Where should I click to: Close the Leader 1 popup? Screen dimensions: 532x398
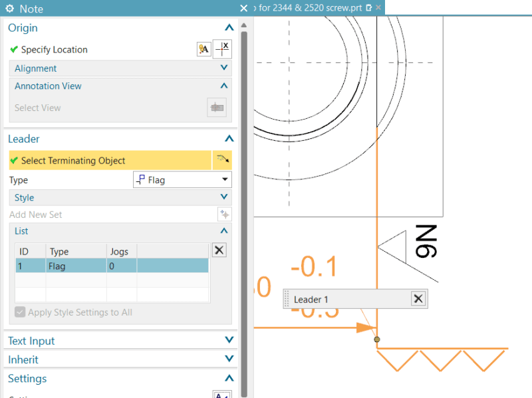(x=418, y=299)
